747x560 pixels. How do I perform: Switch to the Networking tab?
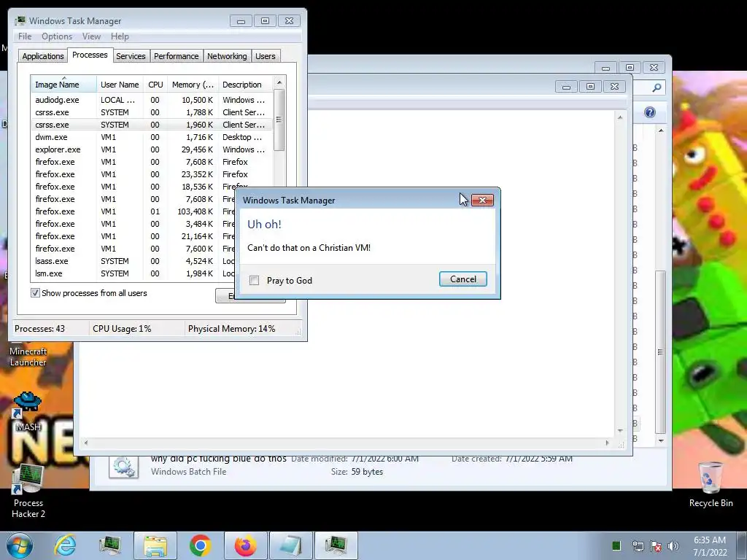click(x=227, y=56)
